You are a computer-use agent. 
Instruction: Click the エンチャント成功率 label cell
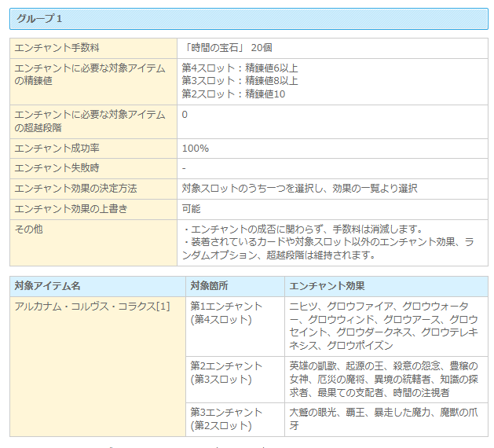[x=57, y=149]
